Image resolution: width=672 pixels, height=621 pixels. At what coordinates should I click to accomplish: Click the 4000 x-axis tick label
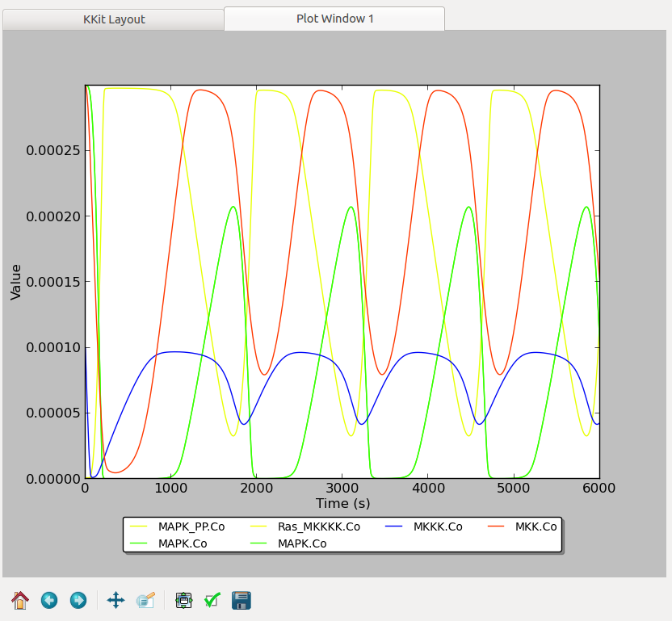coord(428,488)
